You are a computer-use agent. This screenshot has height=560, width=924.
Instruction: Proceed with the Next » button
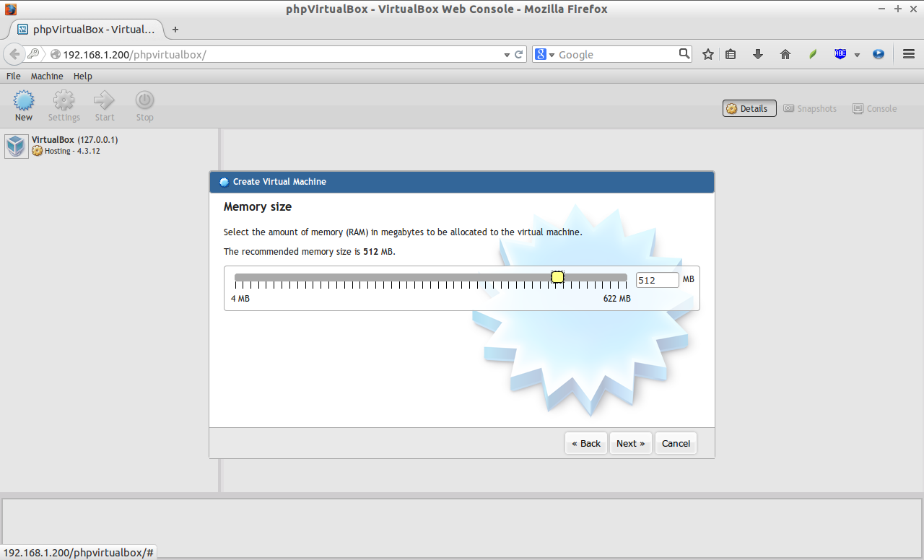click(x=631, y=443)
